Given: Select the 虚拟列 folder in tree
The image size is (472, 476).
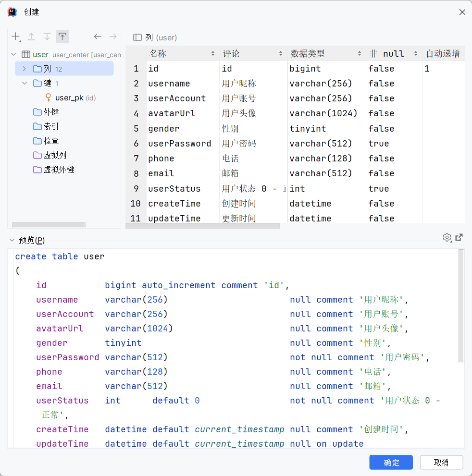Looking at the screenshot, I should pyautogui.click(x=50, y=155).
